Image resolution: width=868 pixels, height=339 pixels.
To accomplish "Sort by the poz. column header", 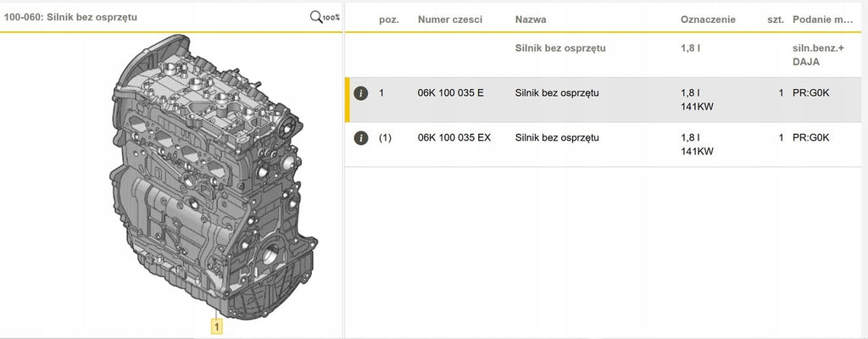I will point(388,19).
